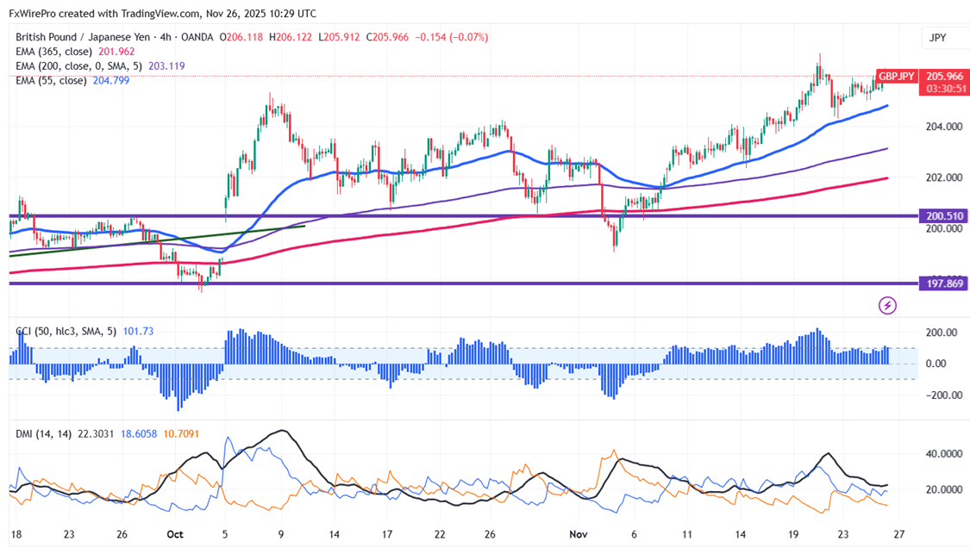The image size is (970, 560).
Task: Click the open value O206.118 in header
Action: point(241,37)
